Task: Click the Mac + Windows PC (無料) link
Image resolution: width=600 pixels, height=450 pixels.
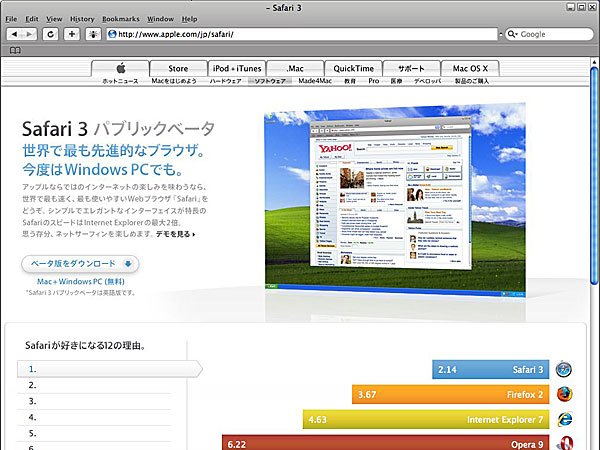Action: (81, 282)
